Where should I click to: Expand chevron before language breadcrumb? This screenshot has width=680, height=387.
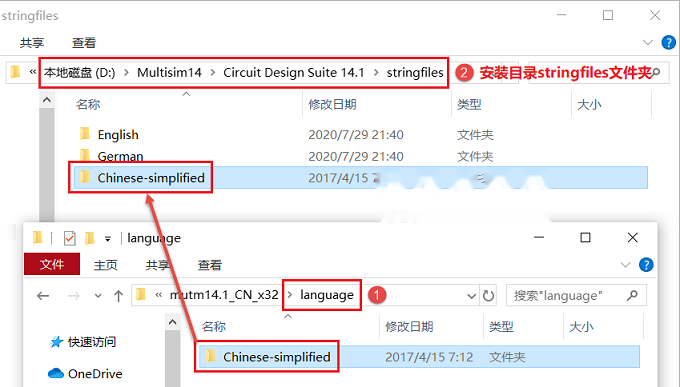[290, 295]
